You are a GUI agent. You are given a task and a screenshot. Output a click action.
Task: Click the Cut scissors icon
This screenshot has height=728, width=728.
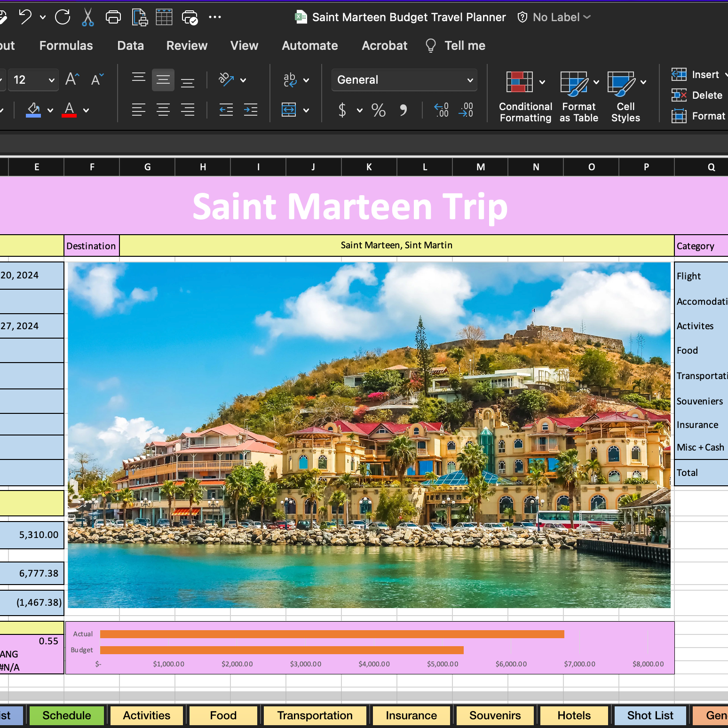[x=87, y=17]
